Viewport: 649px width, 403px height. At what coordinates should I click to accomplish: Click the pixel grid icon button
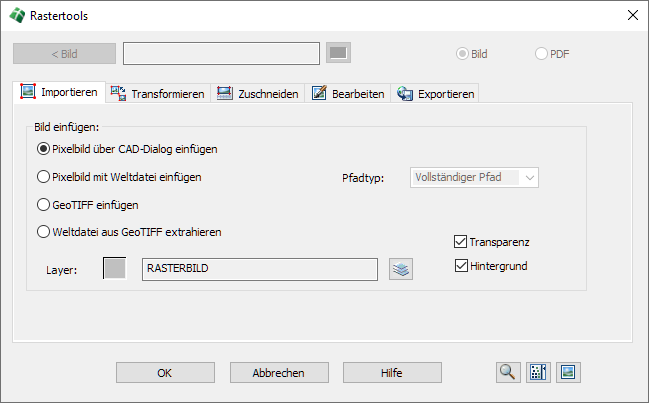(539, 372)
